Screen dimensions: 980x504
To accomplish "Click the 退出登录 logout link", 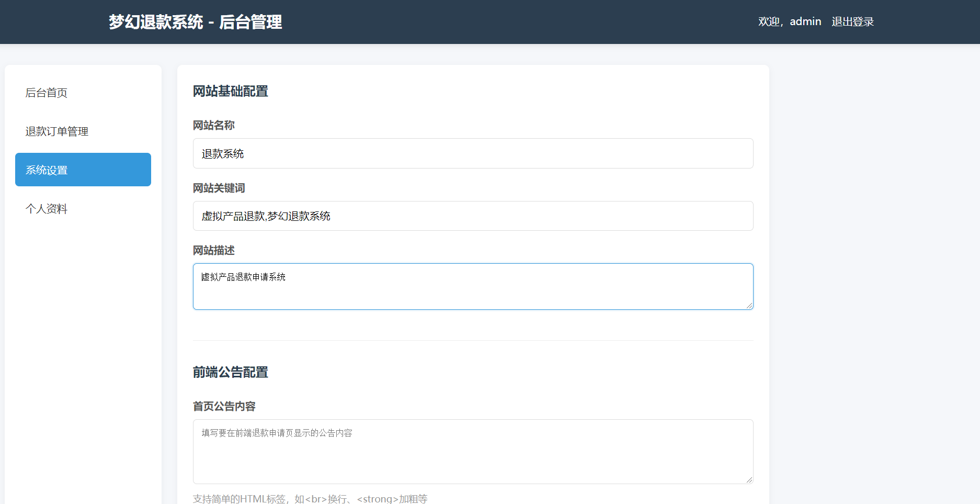I will pos(852,21).
